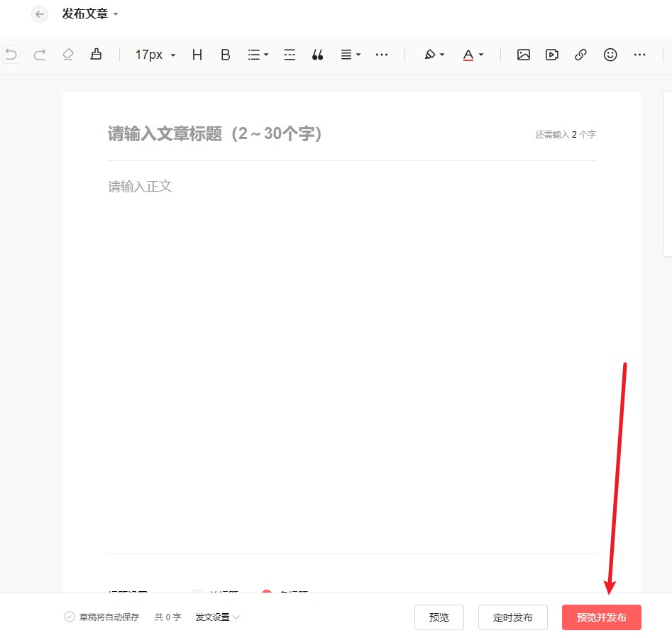Select the unselected radio option under 标题设置
The width and height of the screenshot is (672, 638).
[197, 595]
